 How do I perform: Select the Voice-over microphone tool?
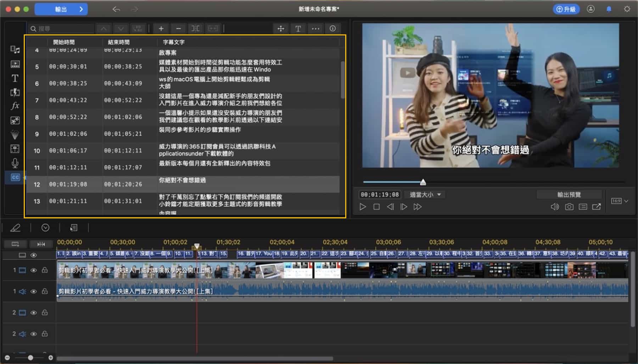(15, 163)
